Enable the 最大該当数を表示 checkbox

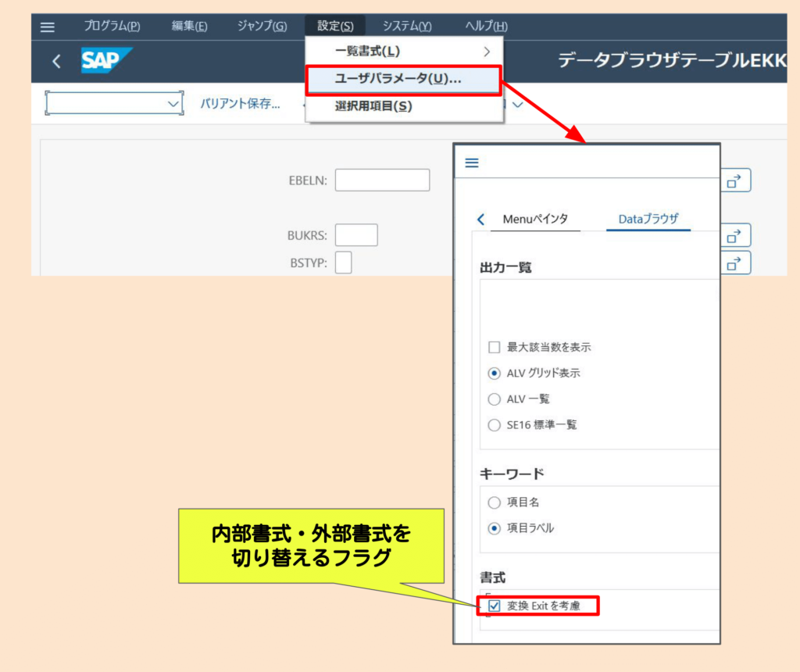495,347
